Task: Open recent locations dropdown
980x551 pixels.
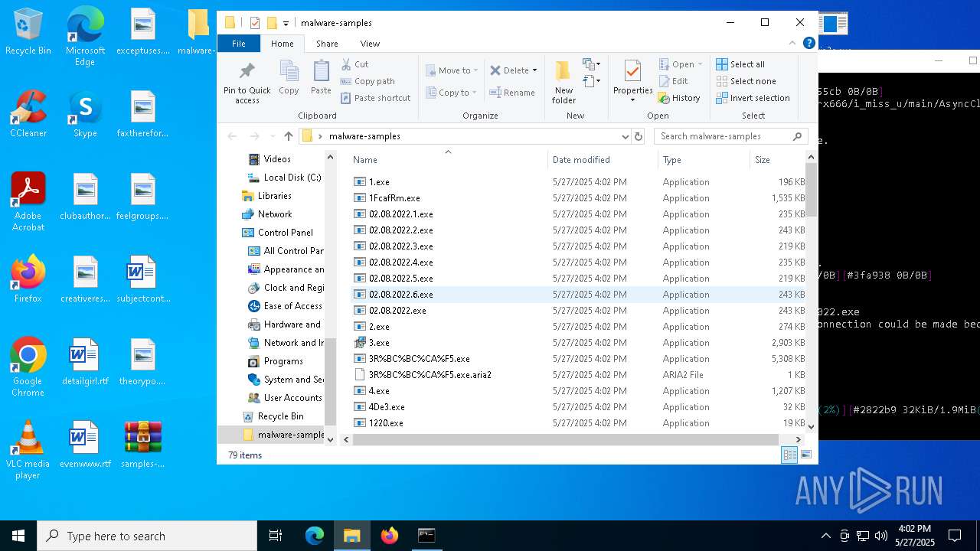Action: 271,136
